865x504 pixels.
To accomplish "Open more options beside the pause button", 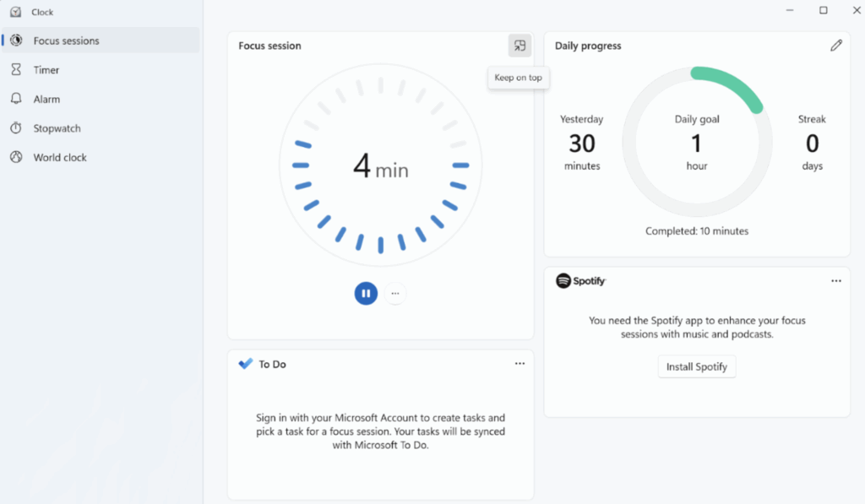I will coord(395,293).
